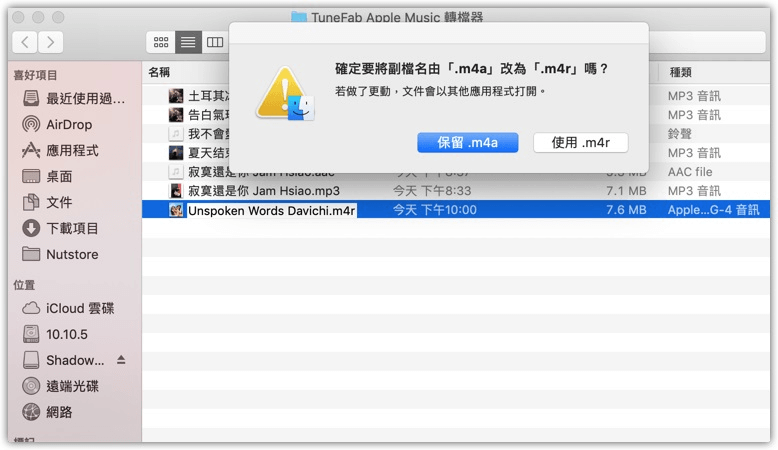The width and height of the screenshot is (778, 450).
Task: Click the 喜好項目 sidebar section header
Action: pos(35,75)
